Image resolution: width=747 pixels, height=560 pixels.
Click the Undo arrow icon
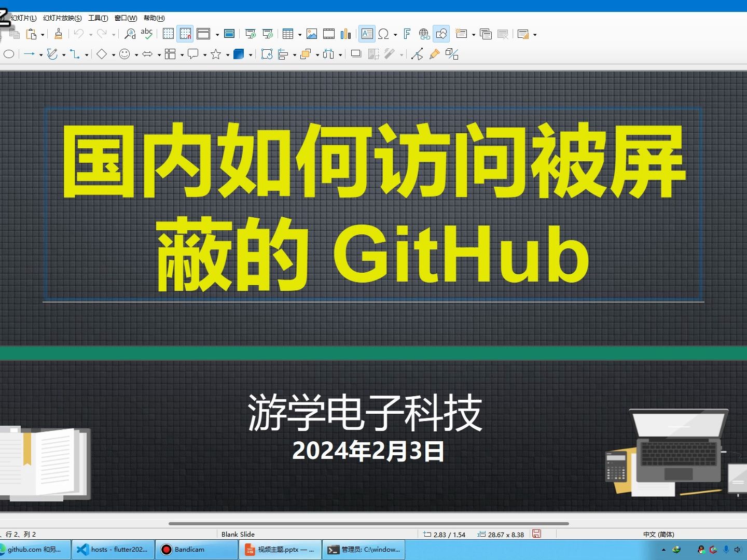pos(79,34)
